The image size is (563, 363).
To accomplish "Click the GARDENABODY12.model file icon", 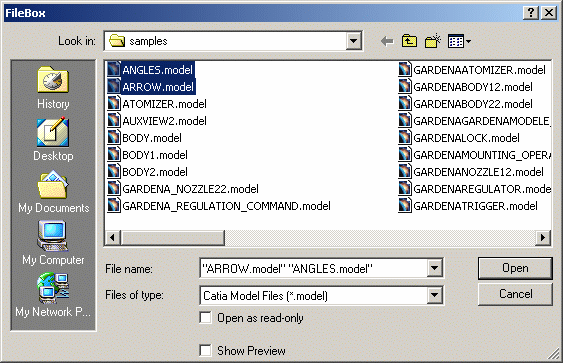I will [x=405, y=87].
